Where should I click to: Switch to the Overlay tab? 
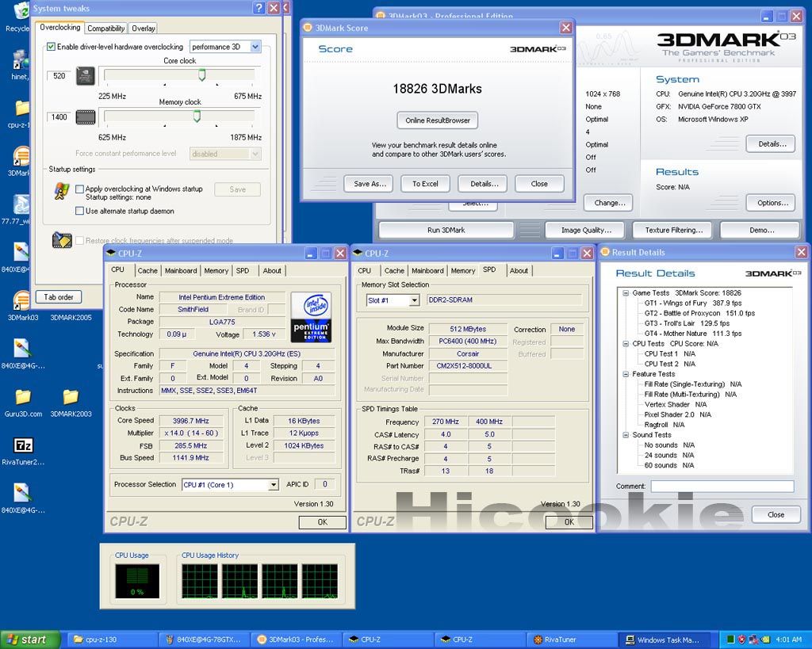click(143, 29)
